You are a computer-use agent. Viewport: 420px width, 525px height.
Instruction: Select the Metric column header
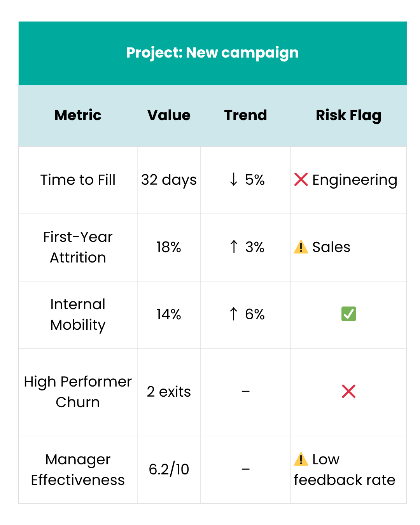point(78,115)
